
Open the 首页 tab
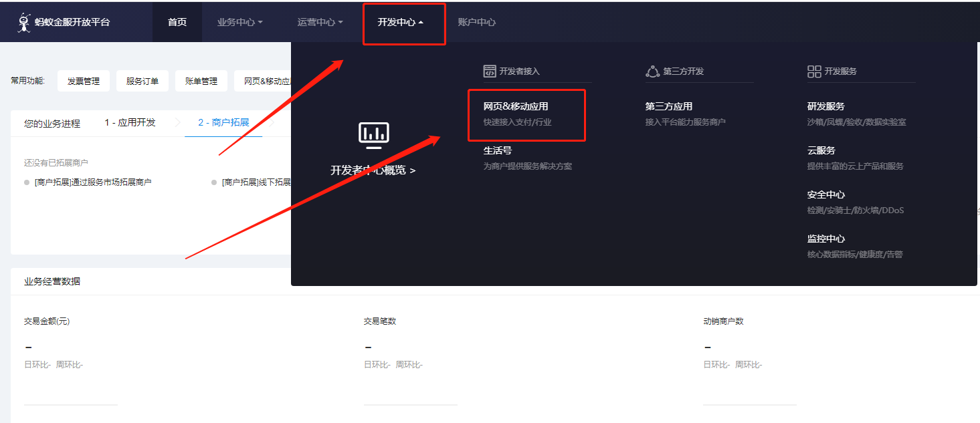coord(177,22)
